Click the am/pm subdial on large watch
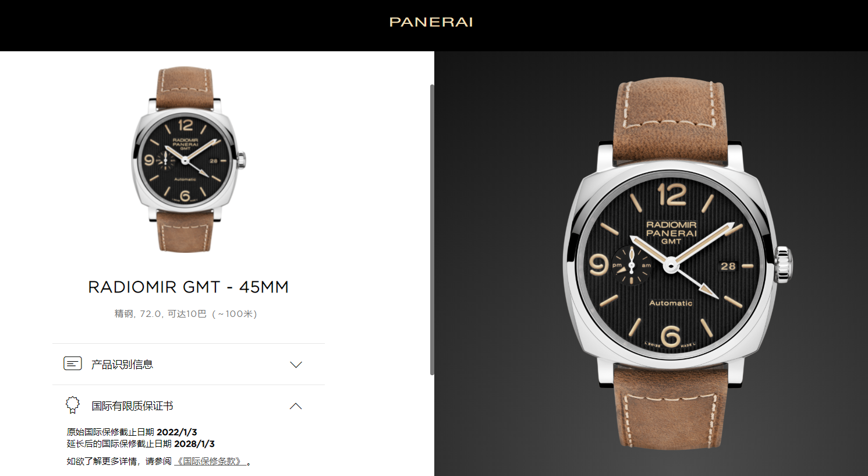868x476 pixels. [x=632, y=266]
